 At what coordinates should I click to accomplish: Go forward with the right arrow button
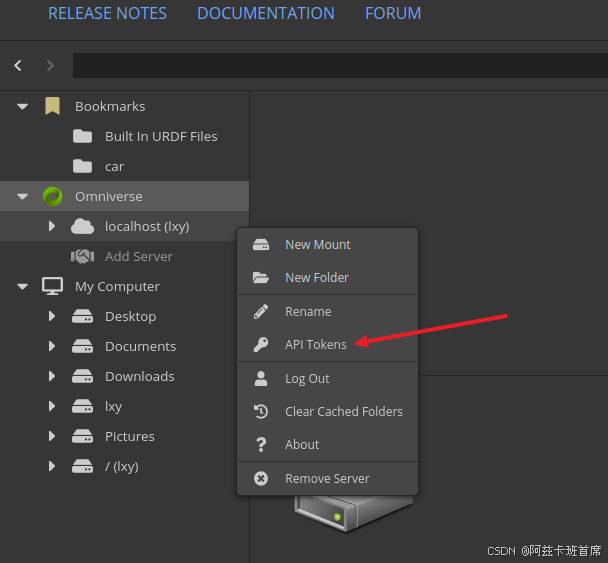[50, 65]
